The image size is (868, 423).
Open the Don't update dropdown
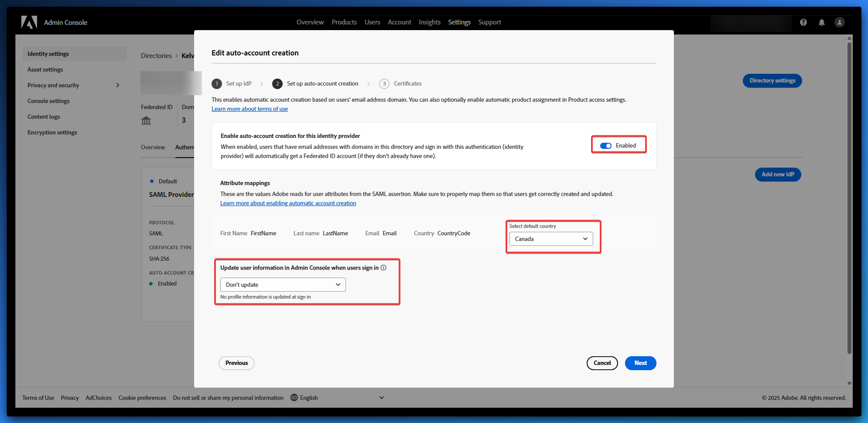click(x=283, y=285)
